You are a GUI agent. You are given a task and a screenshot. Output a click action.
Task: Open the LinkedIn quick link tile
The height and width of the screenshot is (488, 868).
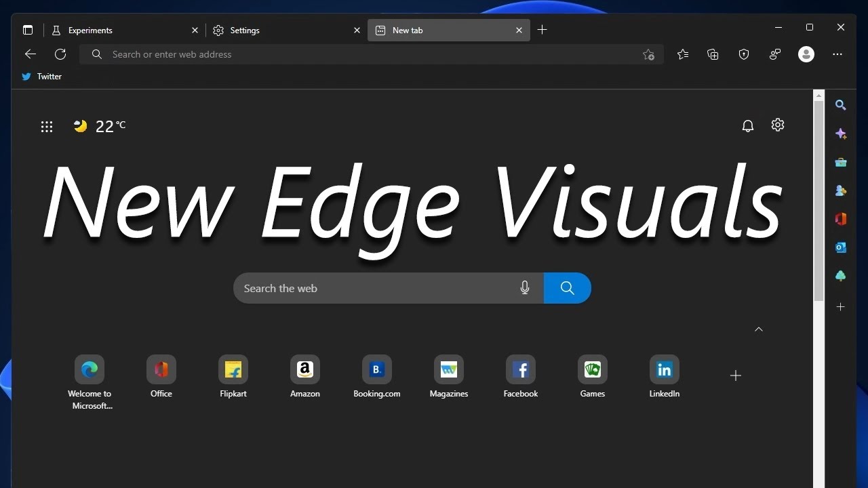[x=665, y=377]
